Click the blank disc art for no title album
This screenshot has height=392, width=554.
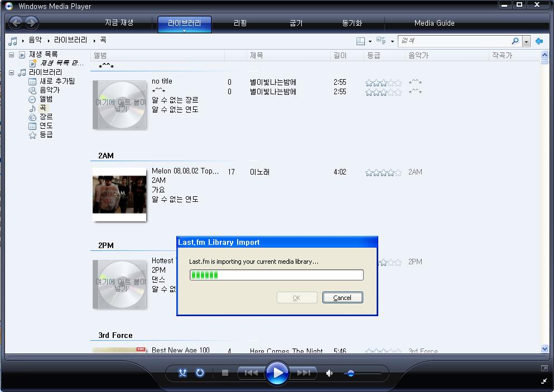119,105
